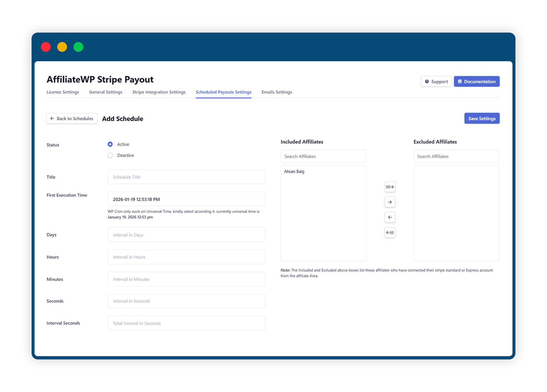Select Ahsan Baig in Included Affiliates list
547x392 pixels.
click(x=294, y=171)
